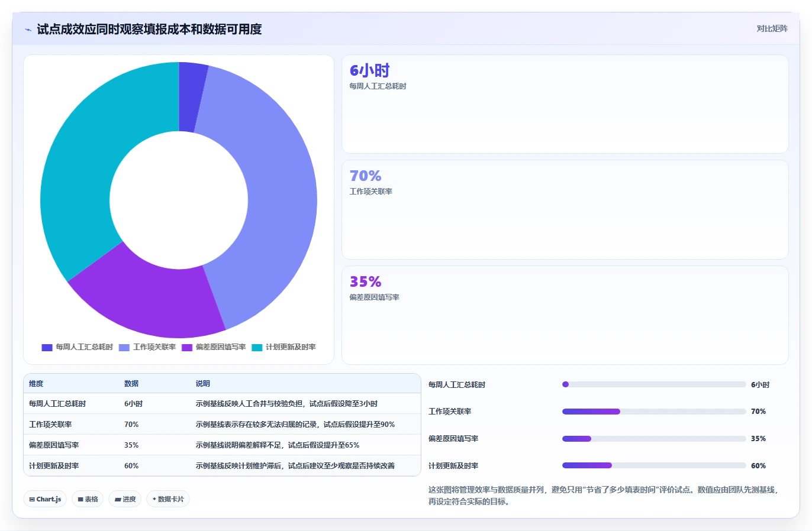
Task: Click description mentioning 观察是否持续改善
Action: (295, 466)
